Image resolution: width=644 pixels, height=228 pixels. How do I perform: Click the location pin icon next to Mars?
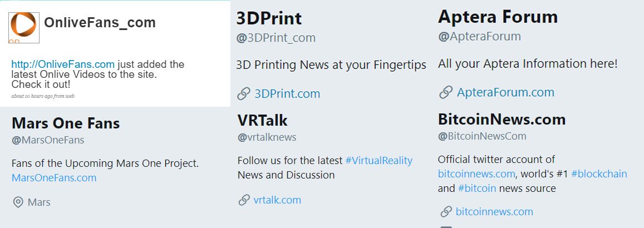coord(18,202)
